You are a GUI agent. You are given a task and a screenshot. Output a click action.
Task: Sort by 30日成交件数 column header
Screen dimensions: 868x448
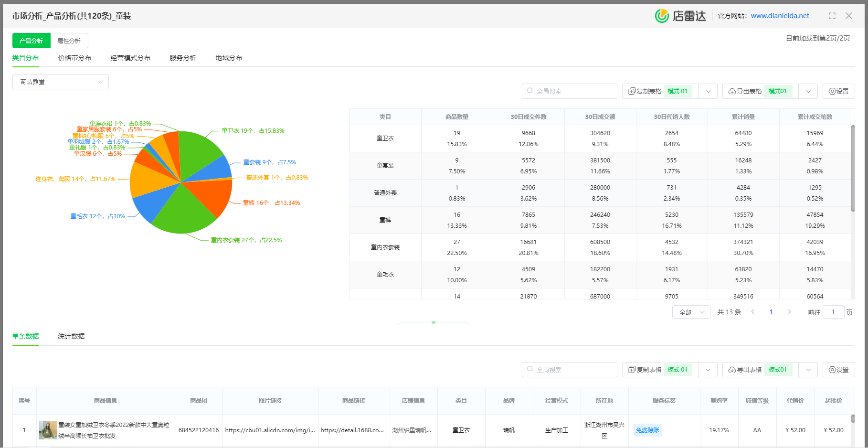pos(529,117)
